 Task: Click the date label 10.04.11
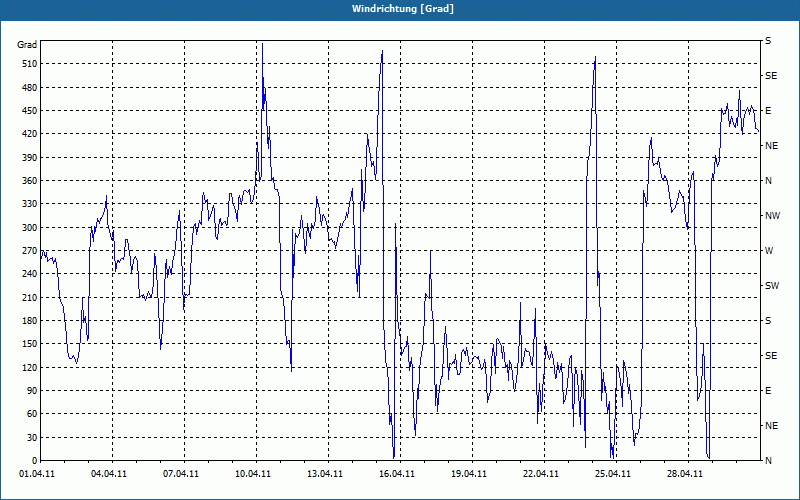tap(253, 474)
